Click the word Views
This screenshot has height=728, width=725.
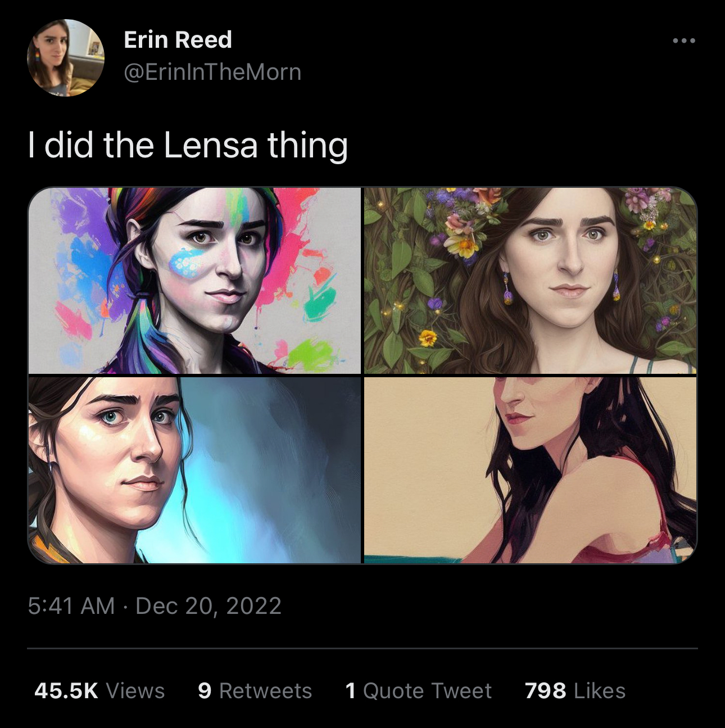pyautogui.click(x=135, y=691)
